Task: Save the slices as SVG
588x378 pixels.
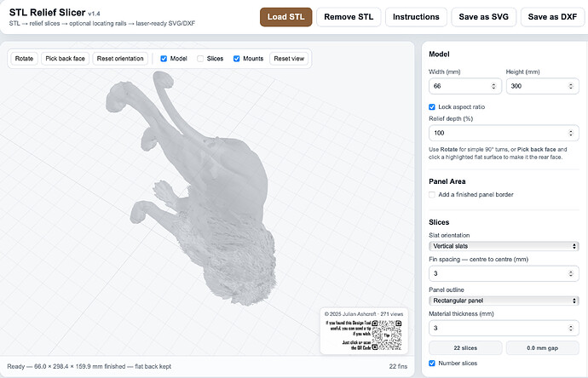Action: pos(484,17)
